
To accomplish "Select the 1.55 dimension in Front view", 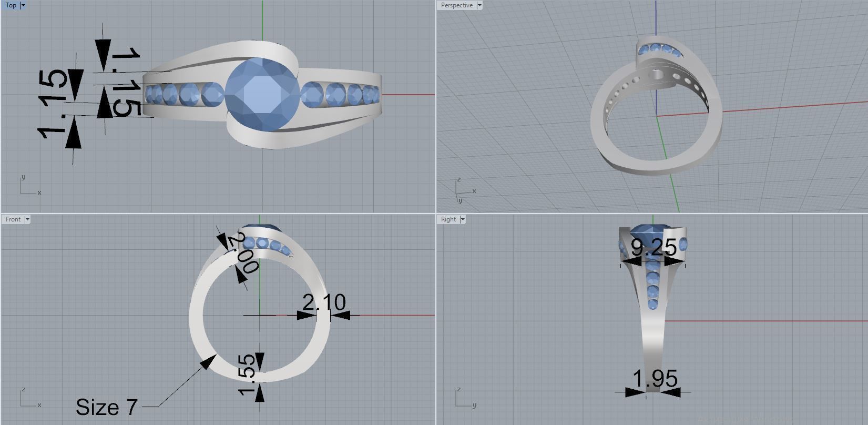I will (247, 375).
